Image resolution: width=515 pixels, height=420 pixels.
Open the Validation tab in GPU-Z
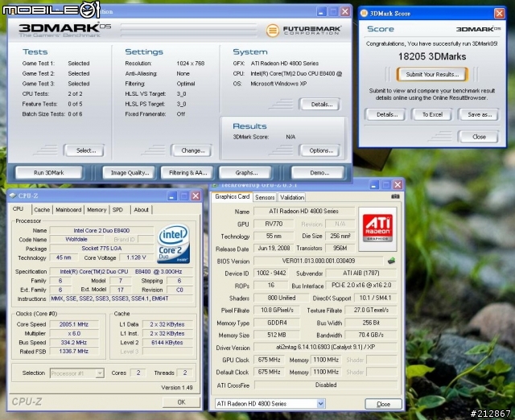292,197
